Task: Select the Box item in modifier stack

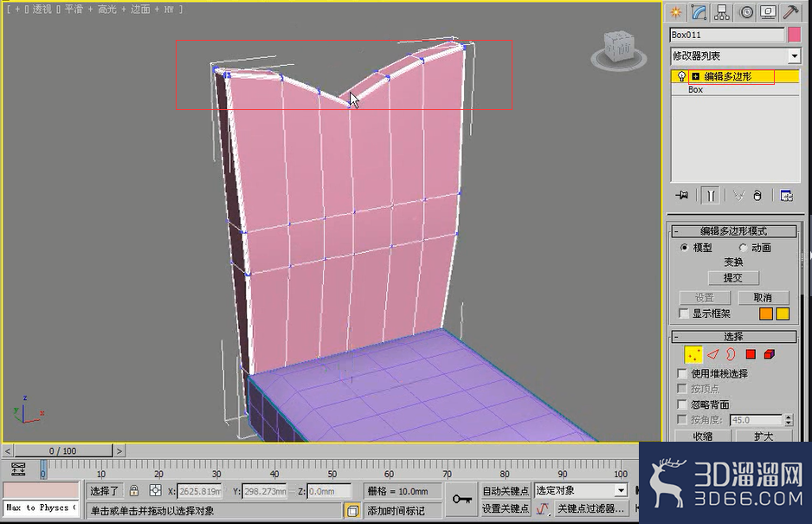Action: point(695,90)
